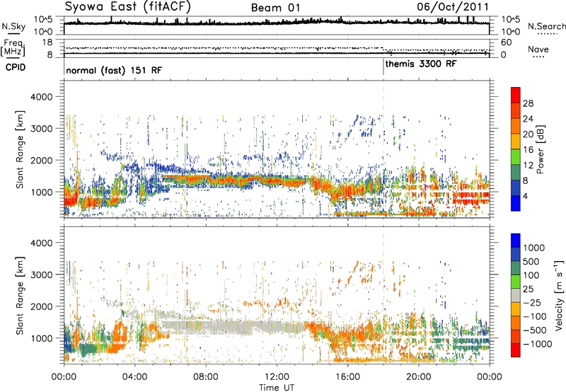The image size is (566, 392).
Task: Click the '18' tick on the frequency axis
Action: (47, 42)
